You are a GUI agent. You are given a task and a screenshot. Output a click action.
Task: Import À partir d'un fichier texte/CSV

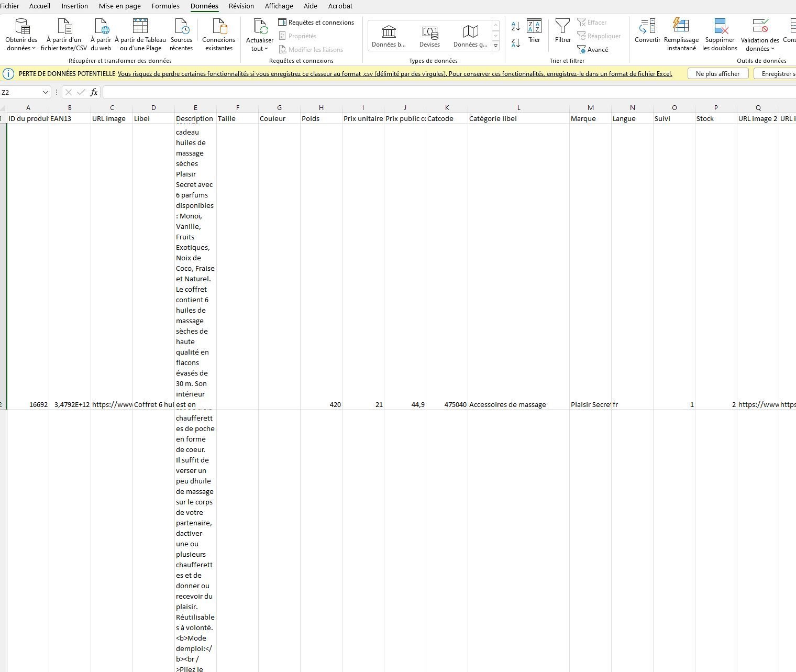[x=64, y=35]
